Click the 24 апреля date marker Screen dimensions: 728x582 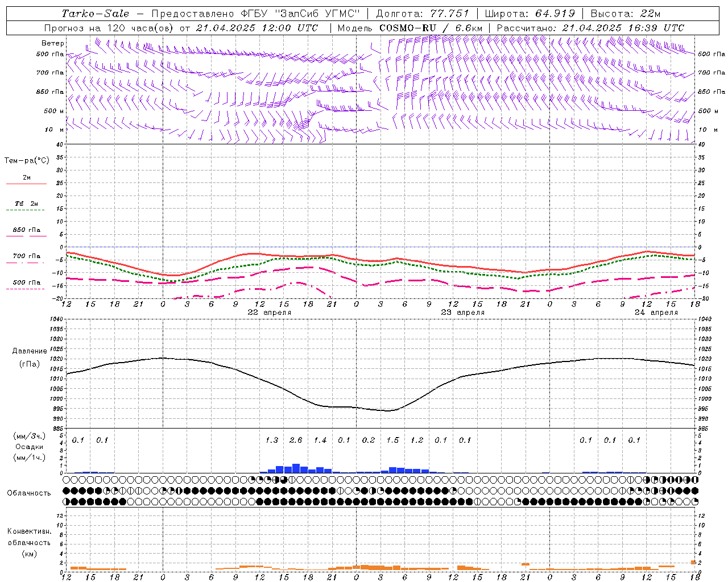656,313
